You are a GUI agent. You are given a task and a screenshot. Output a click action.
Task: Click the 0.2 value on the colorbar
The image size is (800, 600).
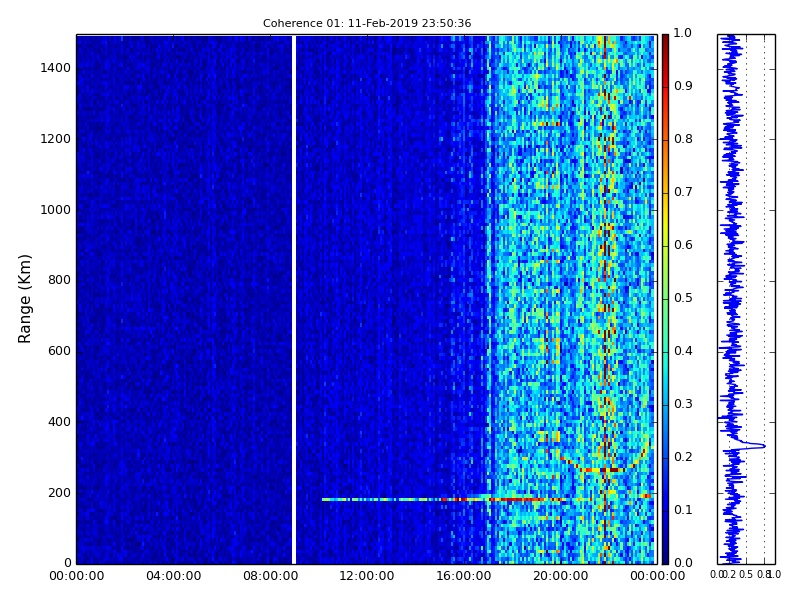pyautogui.click(x=683, y=457)
